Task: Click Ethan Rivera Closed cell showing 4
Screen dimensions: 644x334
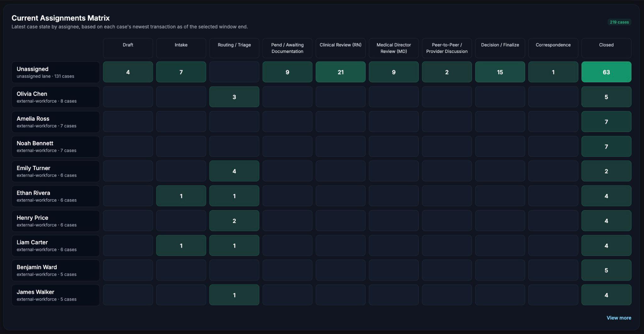Action: (606, 196)
